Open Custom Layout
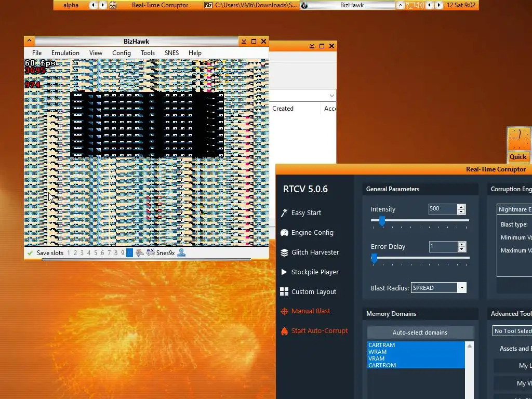The height and width of the screenshot is (399, 532). (x=308, y=291)
